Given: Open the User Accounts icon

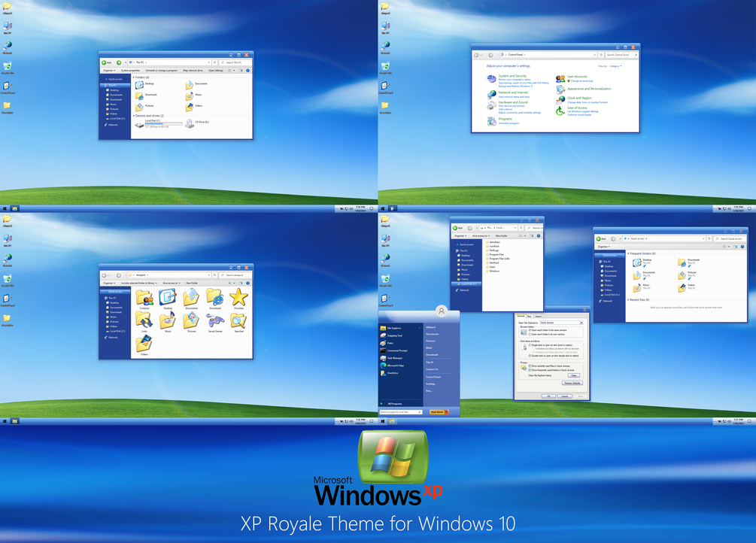Looking at the screenshot, I should (x=560, y=79).
